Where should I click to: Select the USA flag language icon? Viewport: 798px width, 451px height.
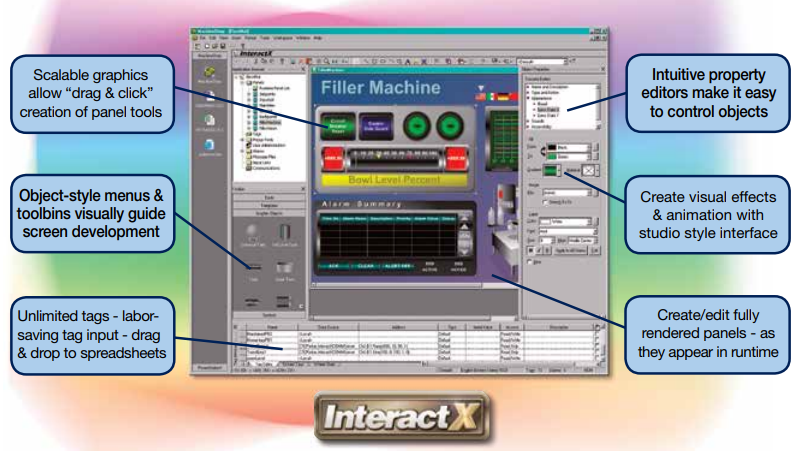tap(479, 96)
